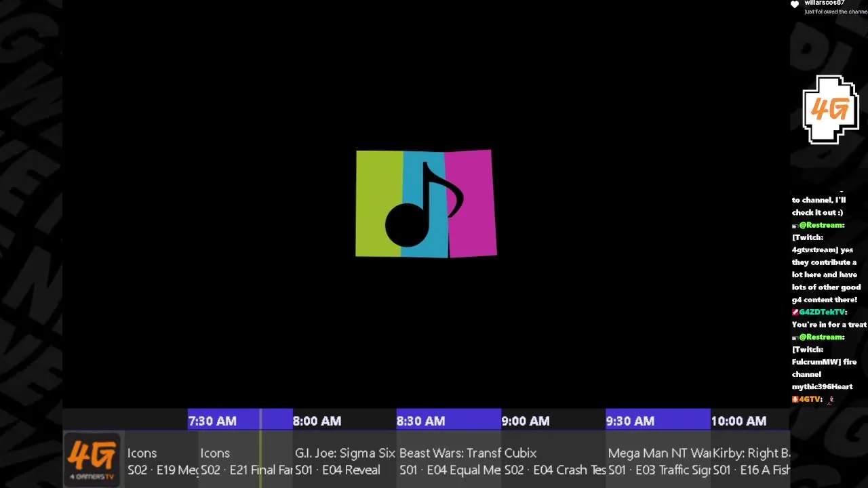This screenshot has width=868, height=488.
Task: Select the 8:00 AM time slot header
Action: point(344,421)
